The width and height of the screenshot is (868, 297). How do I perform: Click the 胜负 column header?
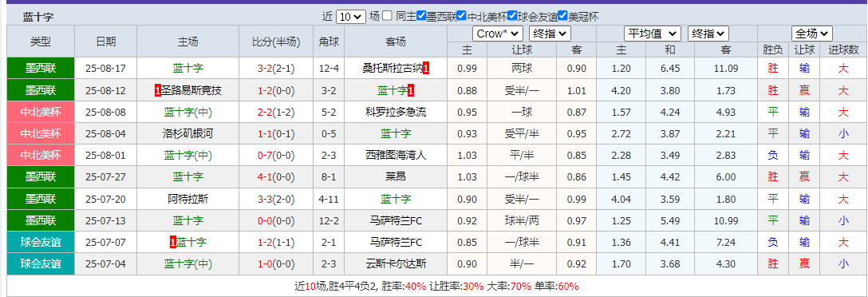tap(773, 49)
